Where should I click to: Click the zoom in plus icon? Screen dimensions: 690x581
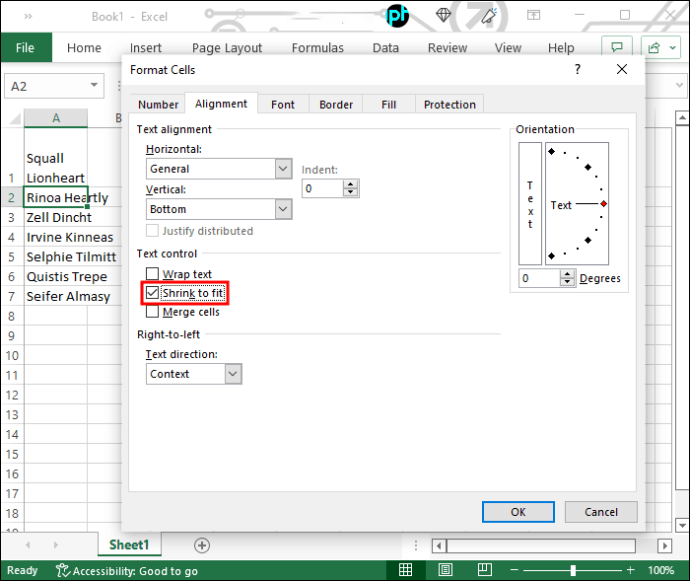coord(631,570)
